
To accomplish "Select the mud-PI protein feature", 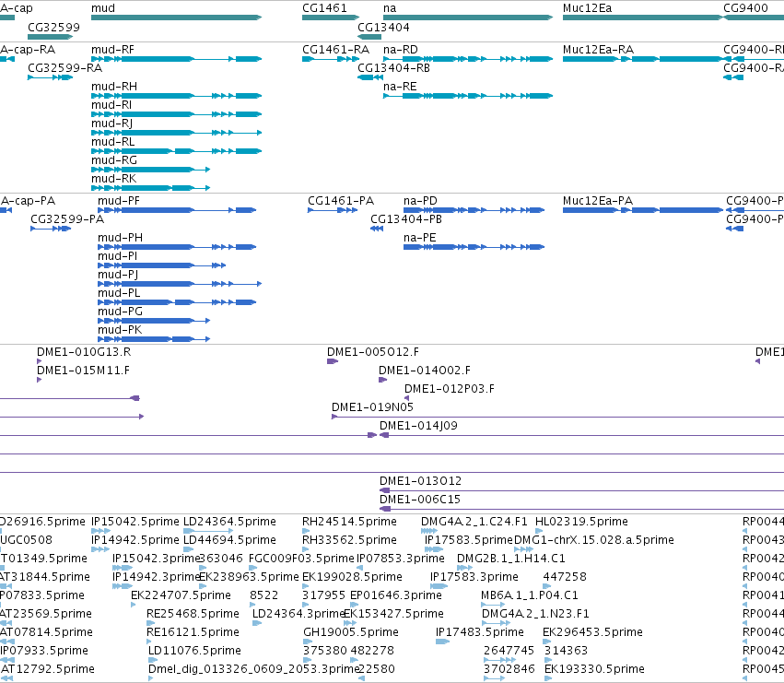I will (161, 265).
